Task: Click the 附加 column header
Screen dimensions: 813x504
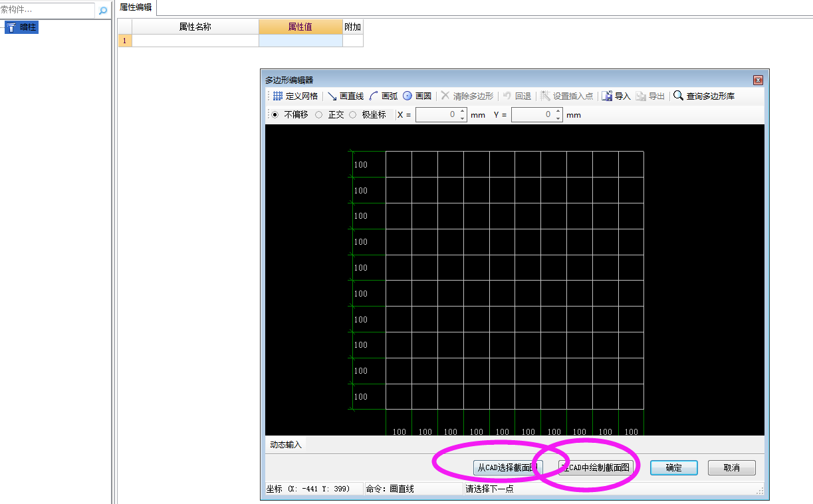Action: pyautogui.click(x=353, y=27)
